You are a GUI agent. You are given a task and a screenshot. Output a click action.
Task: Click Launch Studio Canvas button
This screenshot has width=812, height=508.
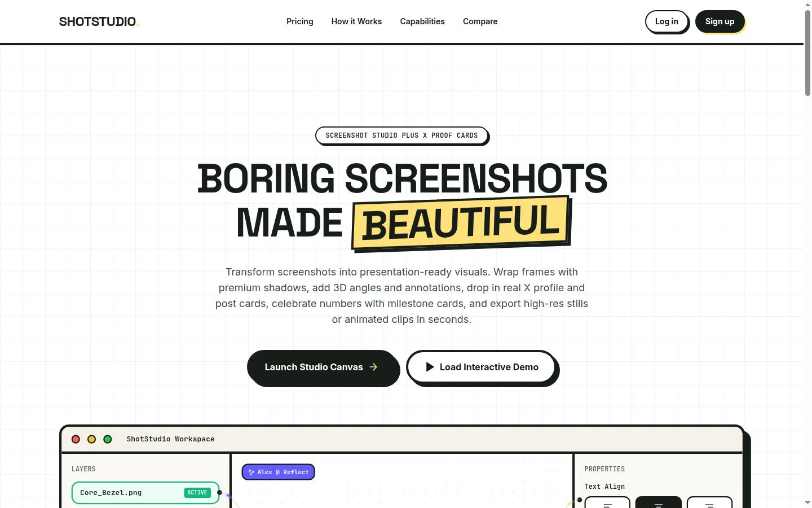(322, 367)
